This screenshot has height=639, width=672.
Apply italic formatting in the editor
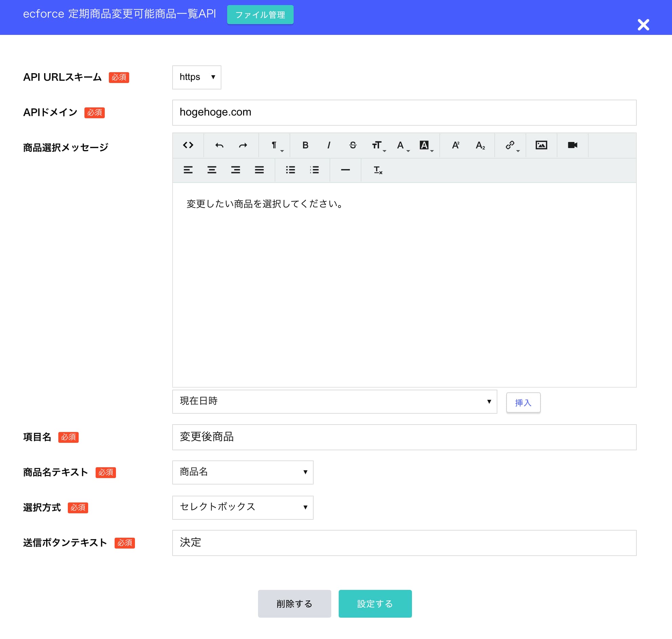pos(329,145)
